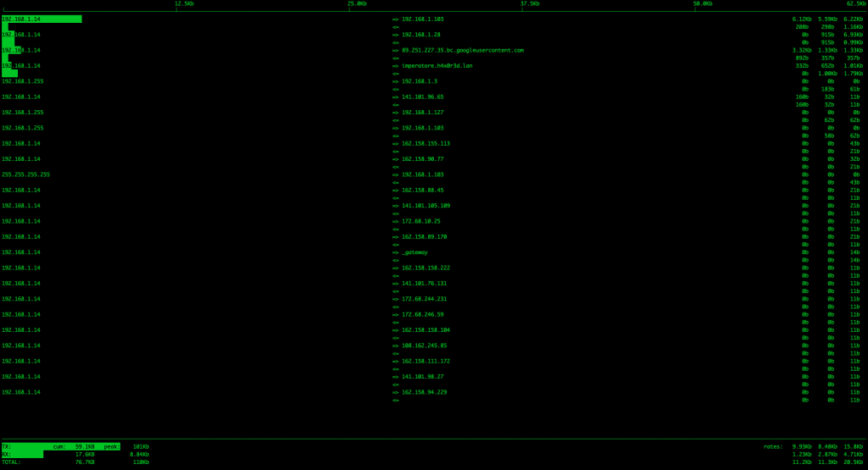Screen dimensions: 868x470
Task: Select the 50.0Kb scale marker
Action: coord(703,4)
